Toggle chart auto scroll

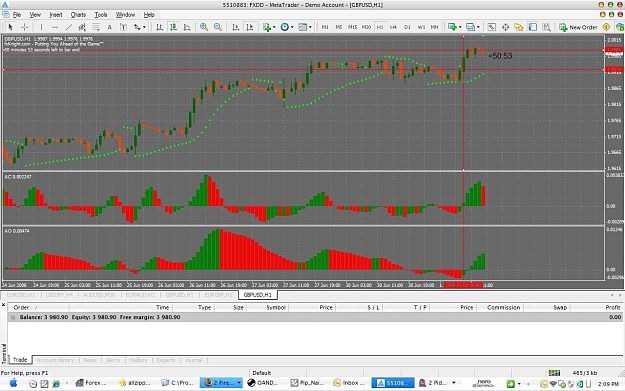236,27
